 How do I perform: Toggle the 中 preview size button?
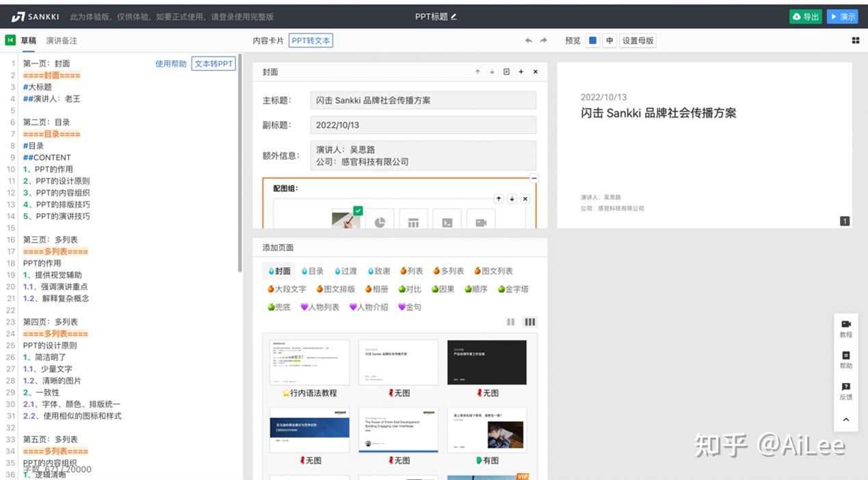609,40
